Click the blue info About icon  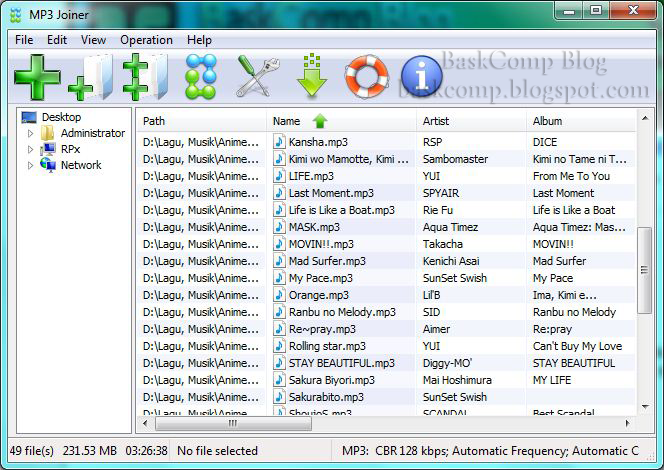[x=421, y=77]
